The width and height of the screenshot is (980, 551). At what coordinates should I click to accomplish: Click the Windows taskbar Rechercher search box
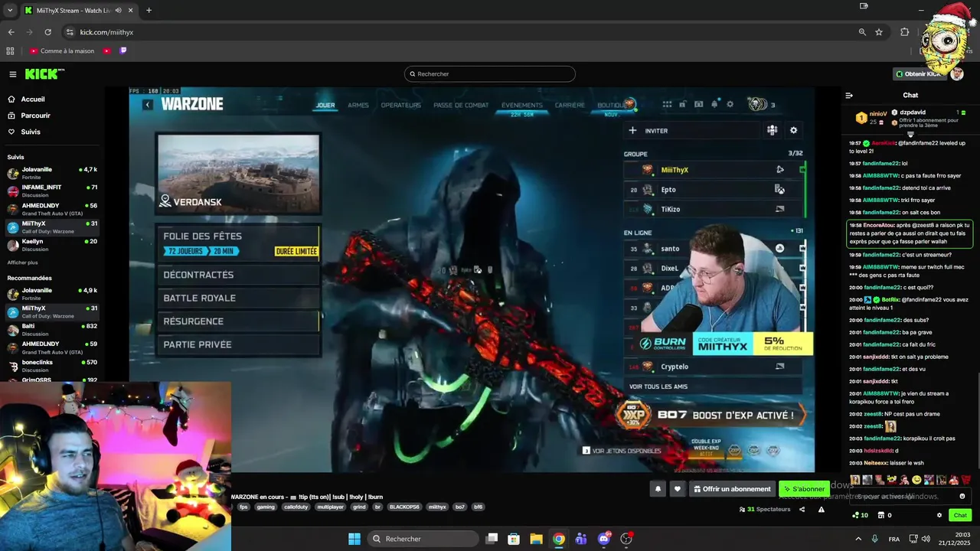(x=423, y=539)
